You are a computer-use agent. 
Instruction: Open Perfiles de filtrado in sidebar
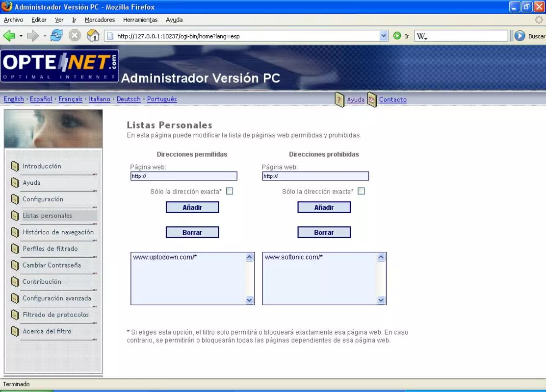tap(50, 249)
